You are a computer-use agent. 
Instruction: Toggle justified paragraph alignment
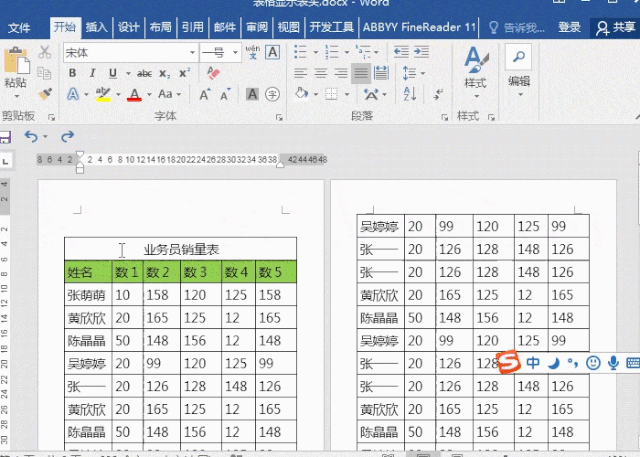tap(361, 73)
